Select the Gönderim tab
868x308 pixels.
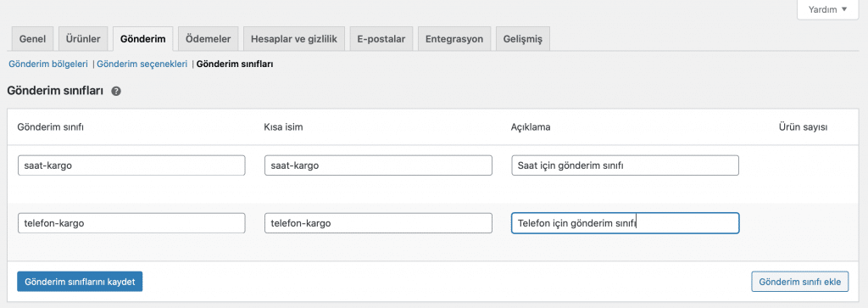tap(142, 39)
